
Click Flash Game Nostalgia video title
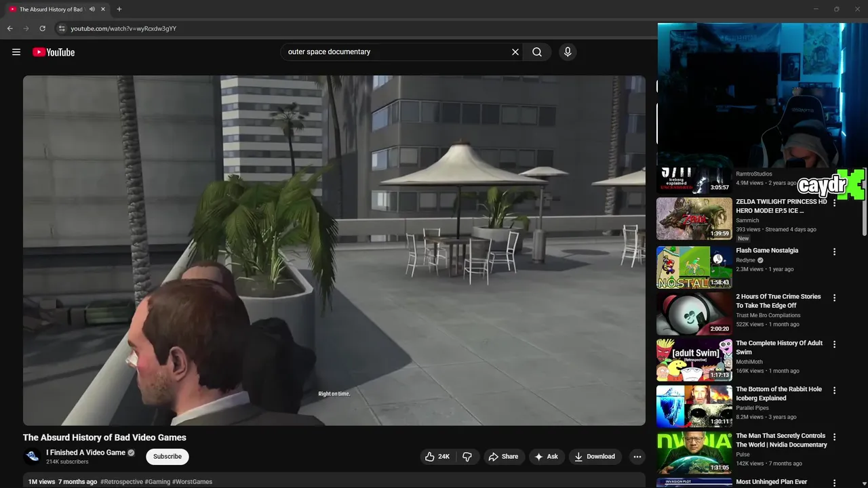pyautogui.click(x=767, y=251)
